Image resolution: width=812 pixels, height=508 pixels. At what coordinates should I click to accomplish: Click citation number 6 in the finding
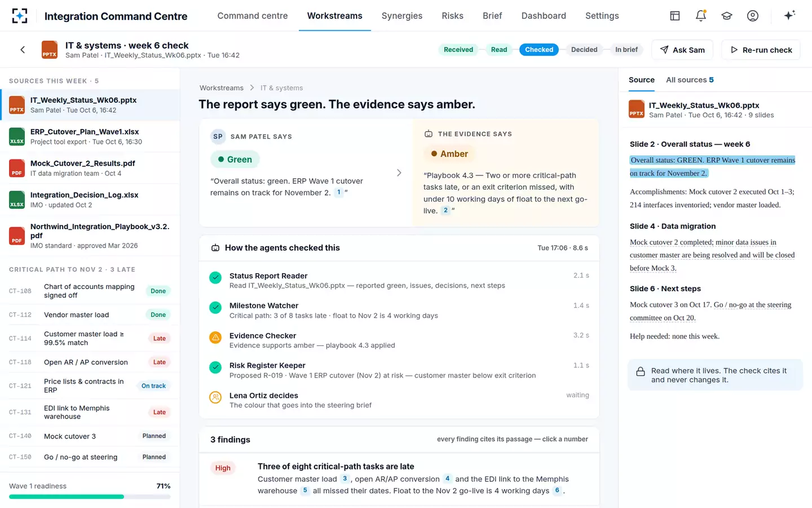(x=557, y=491)
